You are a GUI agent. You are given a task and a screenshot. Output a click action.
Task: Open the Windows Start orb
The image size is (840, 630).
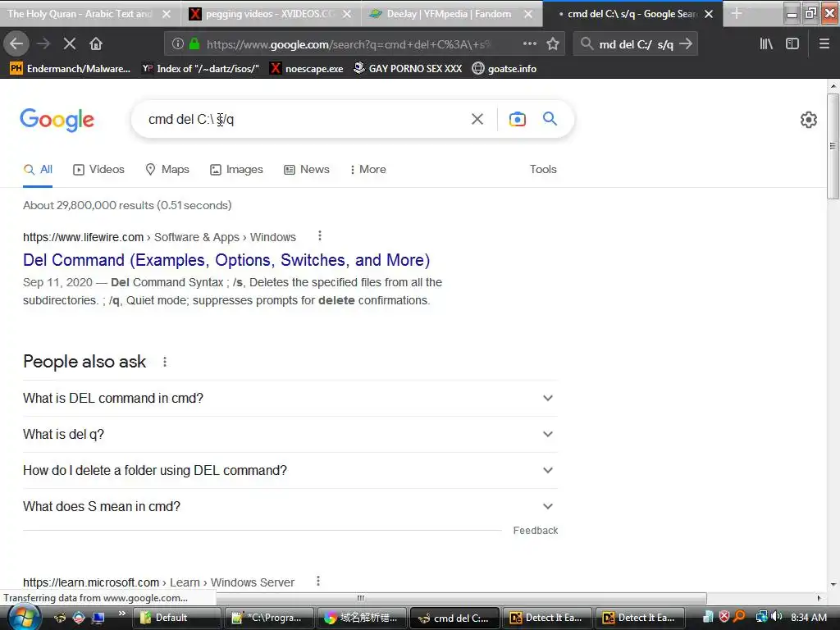[x=24, y=618]
